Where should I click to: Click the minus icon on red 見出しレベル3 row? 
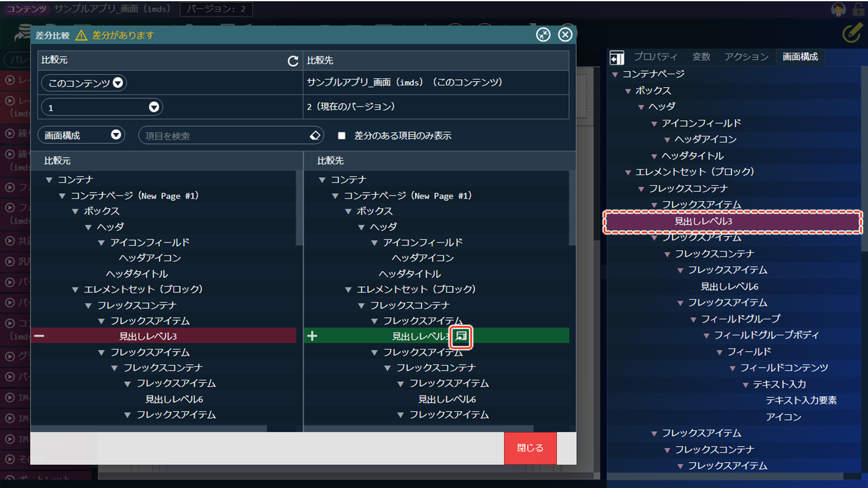point(39,336)
